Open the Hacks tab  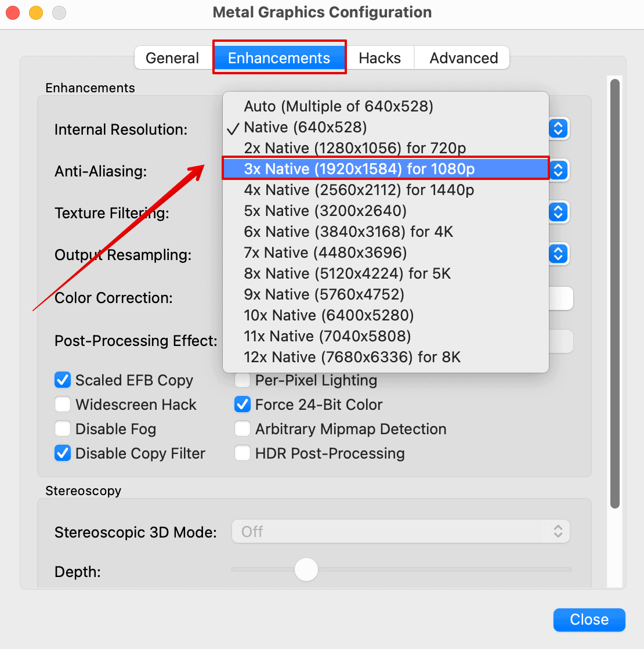(379, 58)
